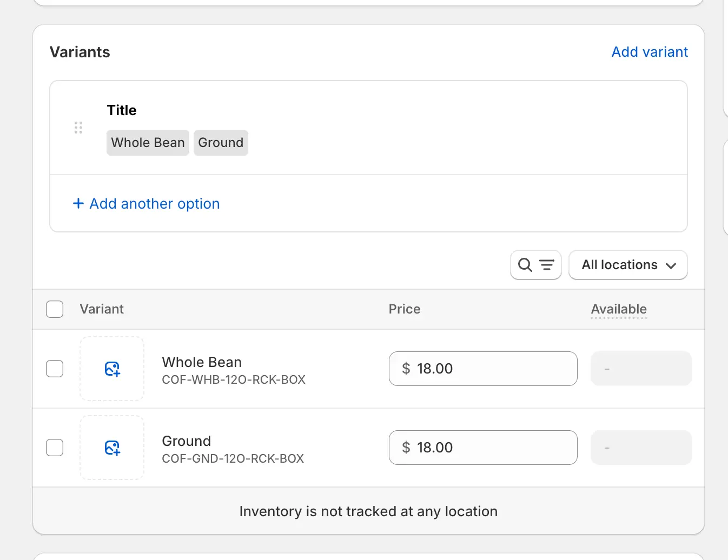Open variant search and filter

(535, 265)
